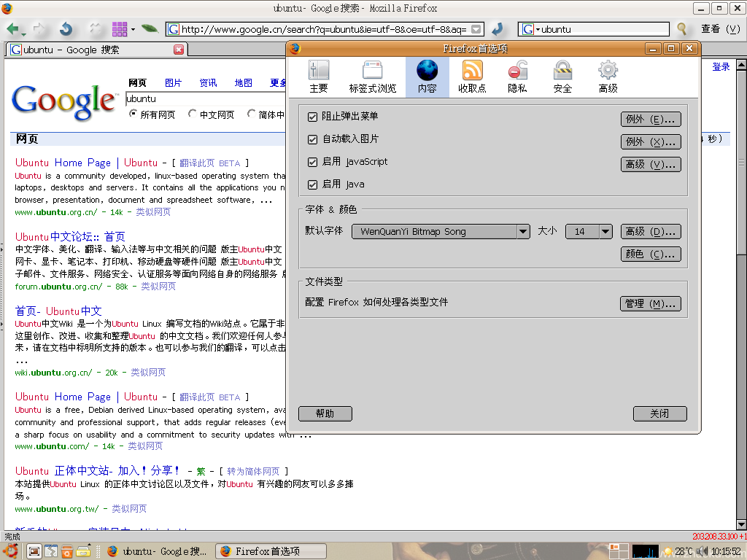Close the ubuntu - Google 搜索 tab
The width and height of the screenshot is (747, 560).
(179, 50)
